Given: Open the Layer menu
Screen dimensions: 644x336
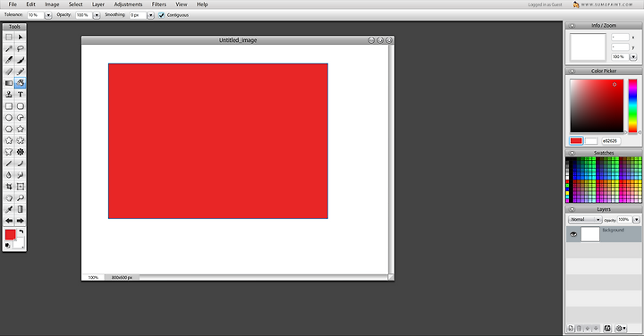Looking at the screenshot, I should click(x=98, y=4).
